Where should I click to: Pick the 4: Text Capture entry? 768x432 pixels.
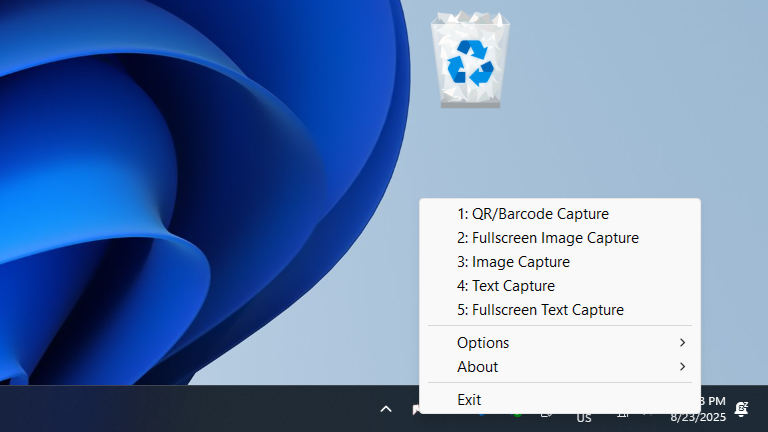[560, 286]
